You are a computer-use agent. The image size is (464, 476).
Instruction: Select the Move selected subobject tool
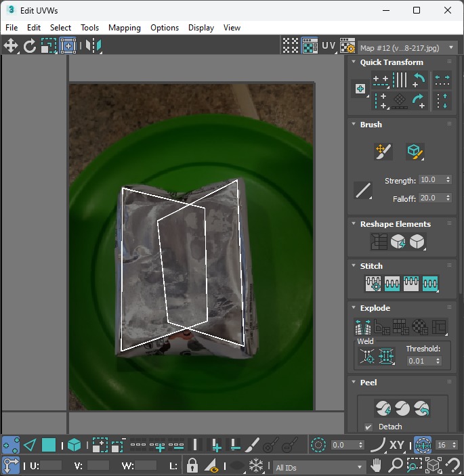11,46
